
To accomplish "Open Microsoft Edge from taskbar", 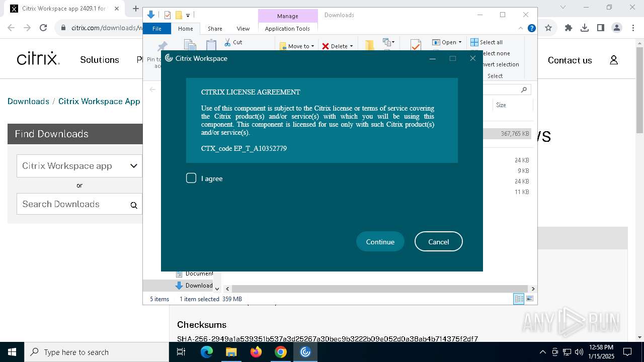I will [x=207, y=352].
